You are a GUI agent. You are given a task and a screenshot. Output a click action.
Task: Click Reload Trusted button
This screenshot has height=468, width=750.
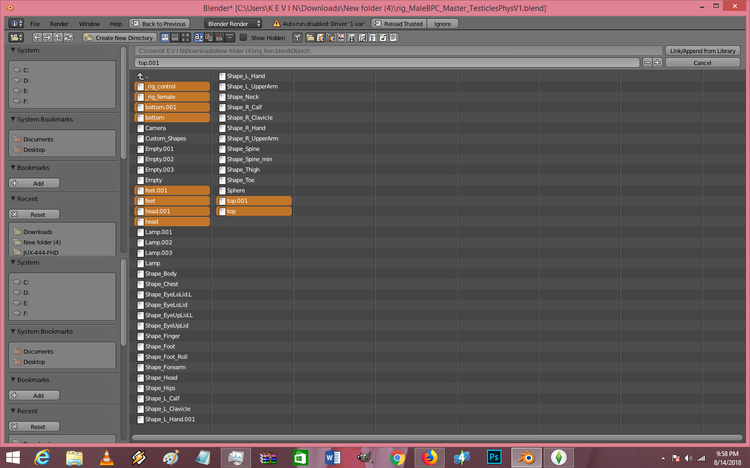(x=399, y=23)
